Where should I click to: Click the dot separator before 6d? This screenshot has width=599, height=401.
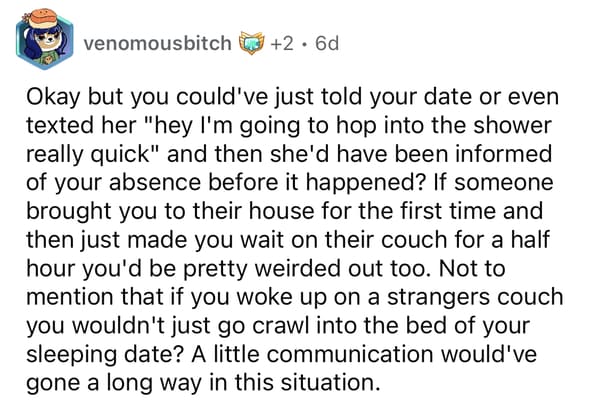pos(304,44)
